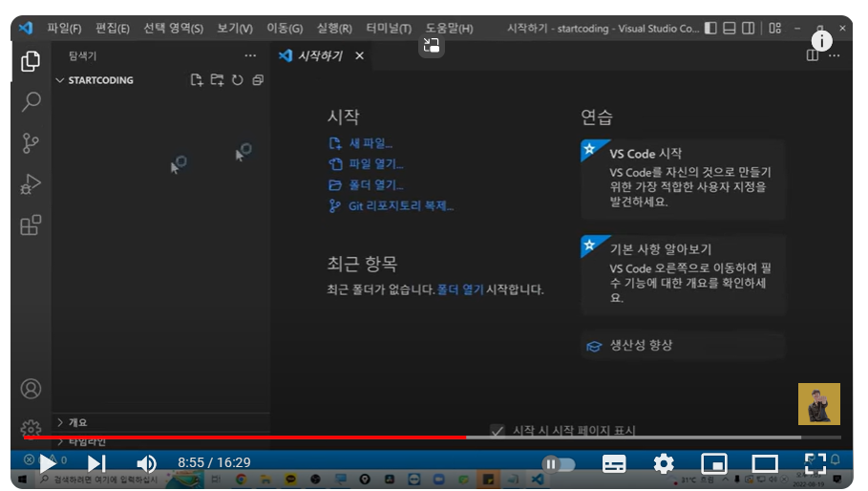The image size is (868, 491).
Task: Open YouTube player settings gear
Action: (x=664, y=464)
